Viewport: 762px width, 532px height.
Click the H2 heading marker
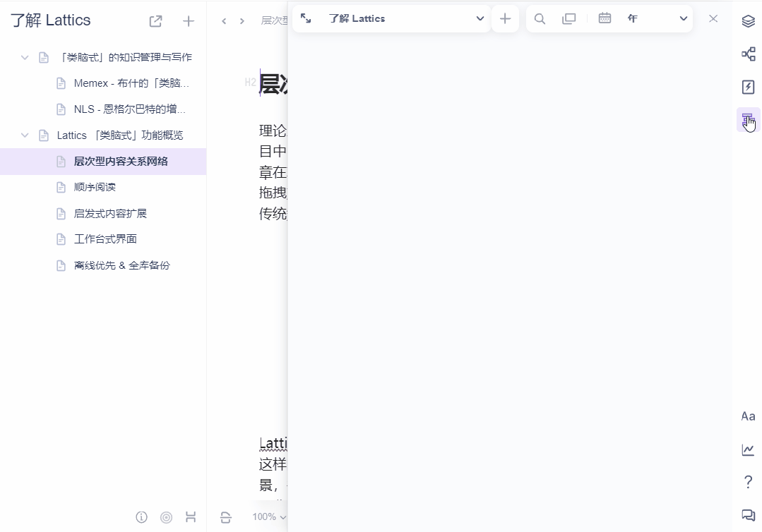250,83
